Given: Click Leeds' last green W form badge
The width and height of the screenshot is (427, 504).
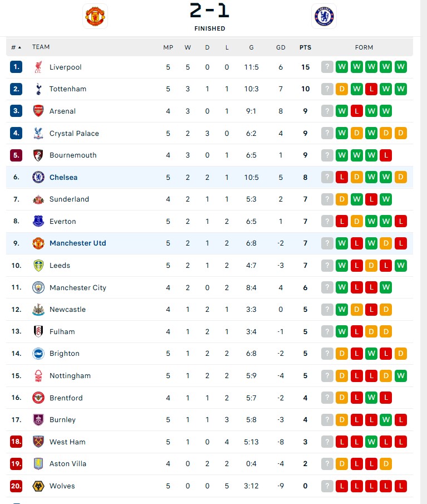Looking at the screenshot, I should click(x=401, y=266).
